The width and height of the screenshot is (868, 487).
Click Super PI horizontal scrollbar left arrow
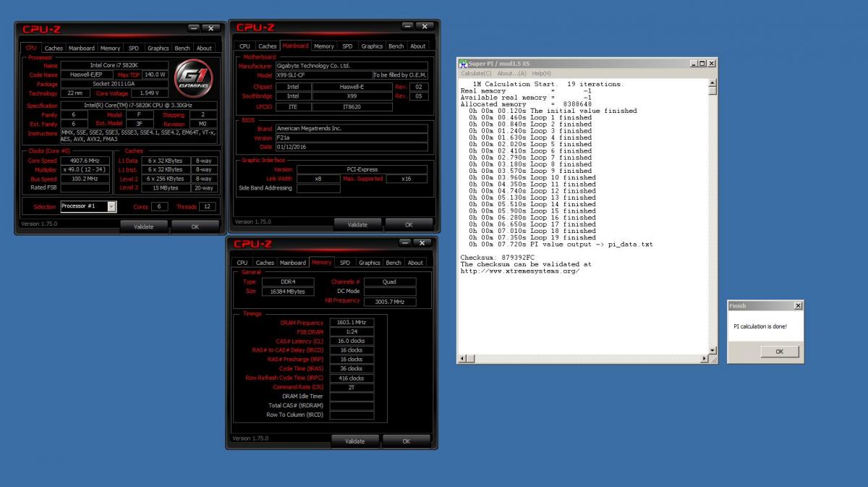(463, 359)
